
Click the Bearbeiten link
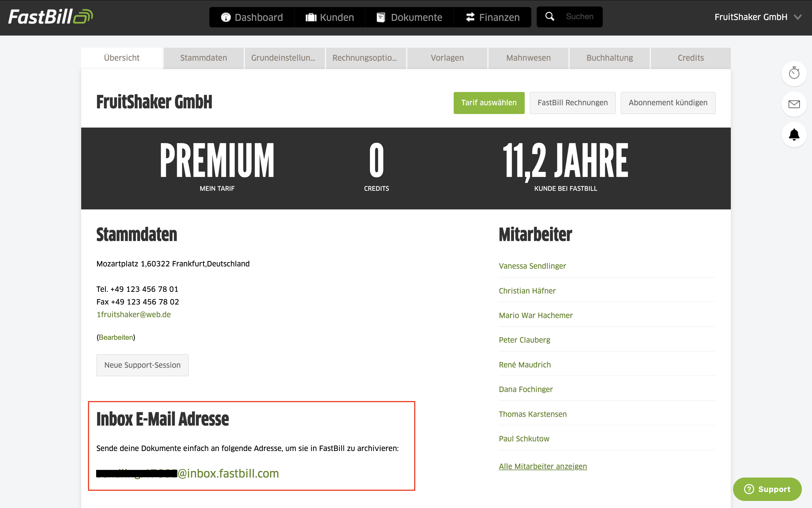pos(116,337)
